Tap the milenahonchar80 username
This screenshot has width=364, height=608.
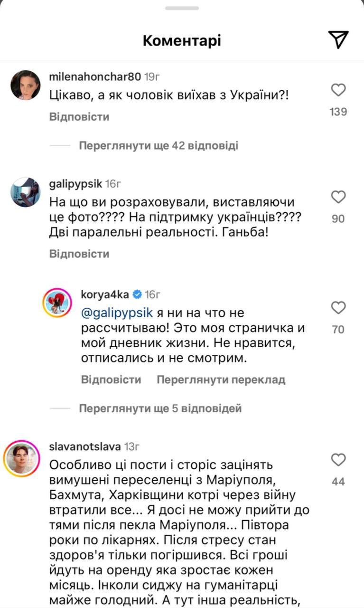[95, 76]
